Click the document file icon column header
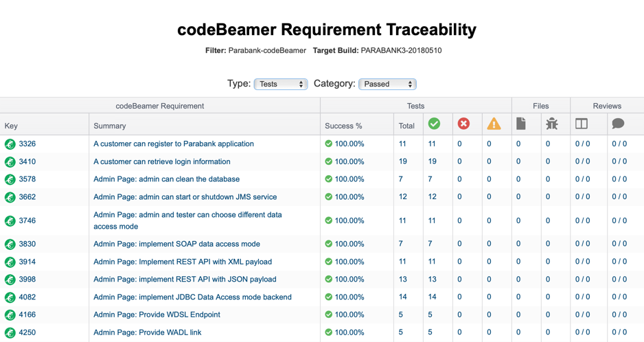The width and height of the screenshot is (644, 342). point(521,124)
